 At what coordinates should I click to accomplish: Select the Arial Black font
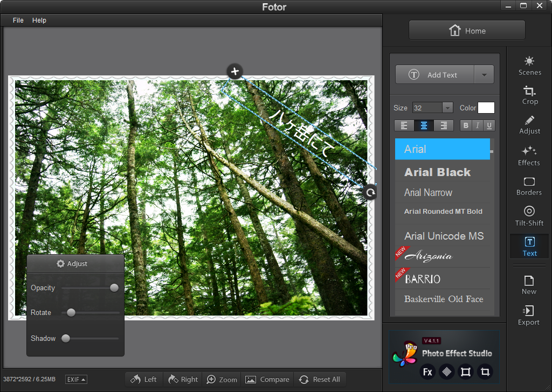click(x=443, y=172)
